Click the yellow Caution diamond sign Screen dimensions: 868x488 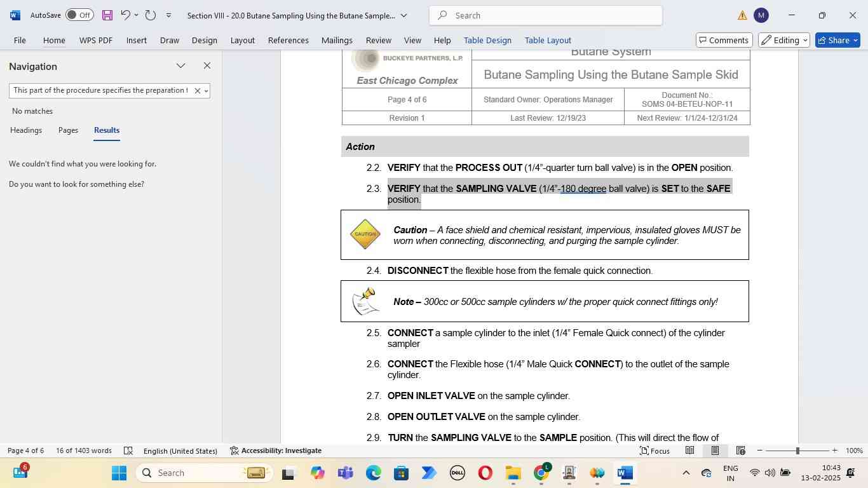[365, 234]
